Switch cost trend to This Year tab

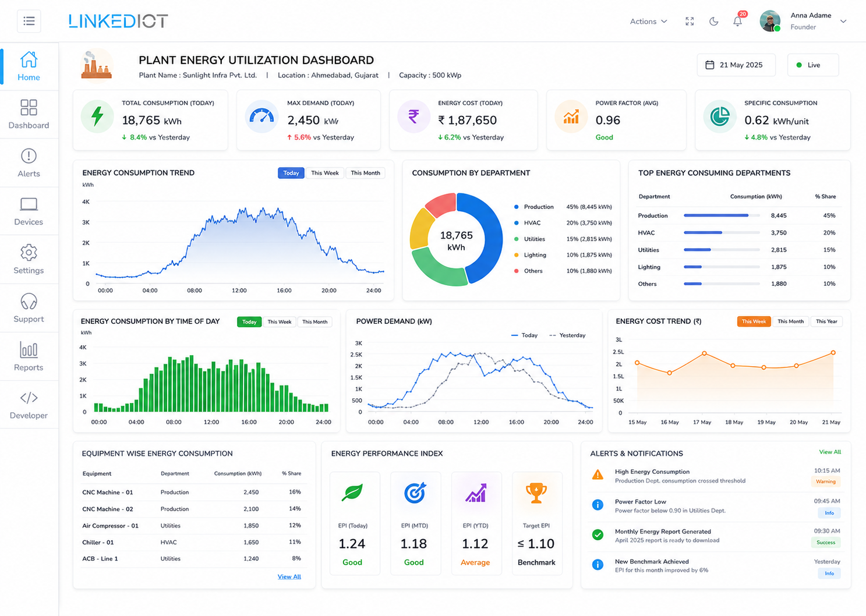tap(826, 321)
